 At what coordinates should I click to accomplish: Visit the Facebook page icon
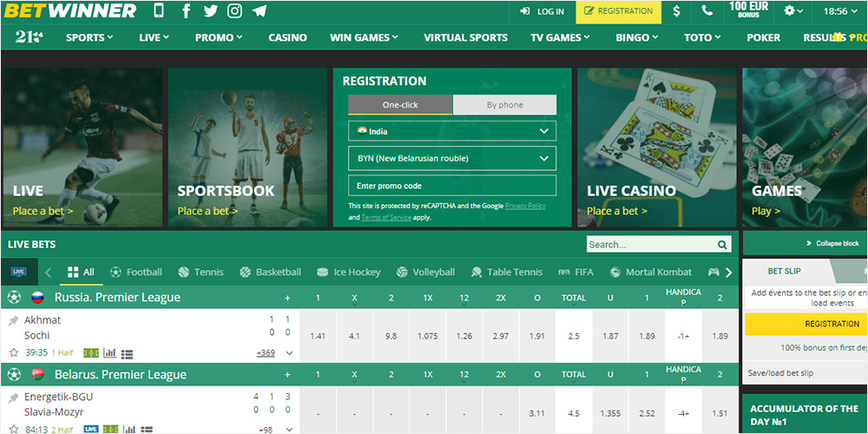[x=186, y=10]
